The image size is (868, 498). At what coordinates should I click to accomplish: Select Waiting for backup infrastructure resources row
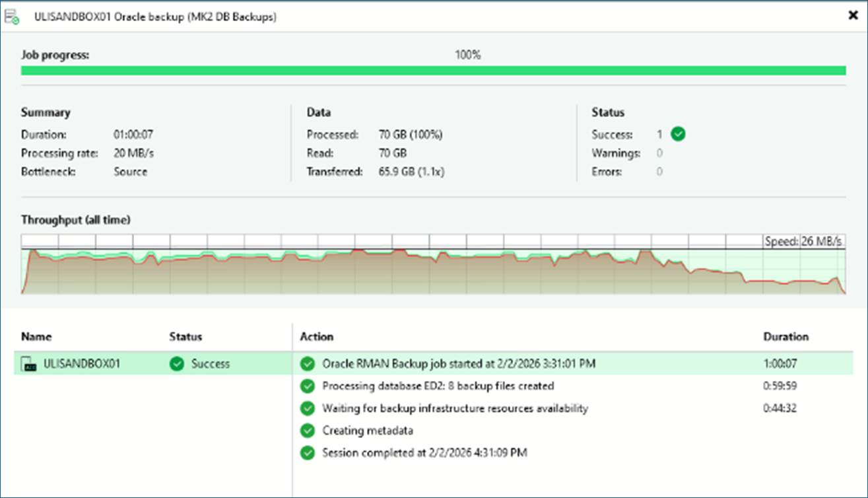(x=573, y=408)
